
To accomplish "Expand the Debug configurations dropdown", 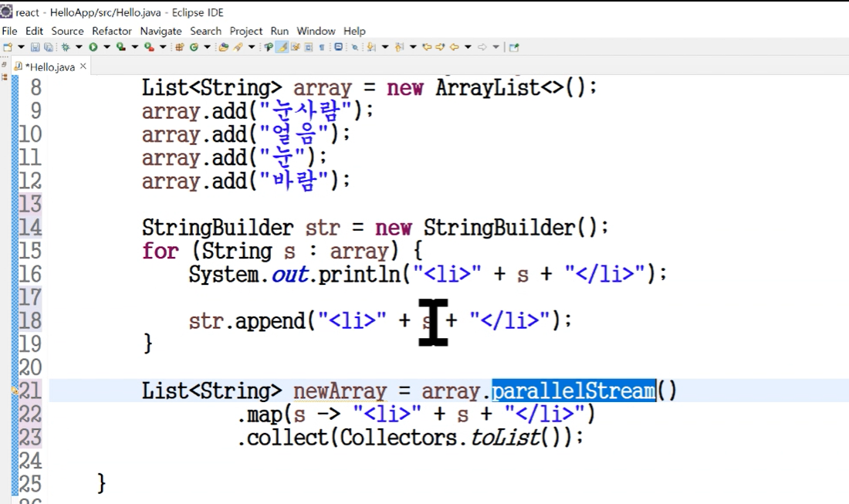I will click(x=79, y=47).
